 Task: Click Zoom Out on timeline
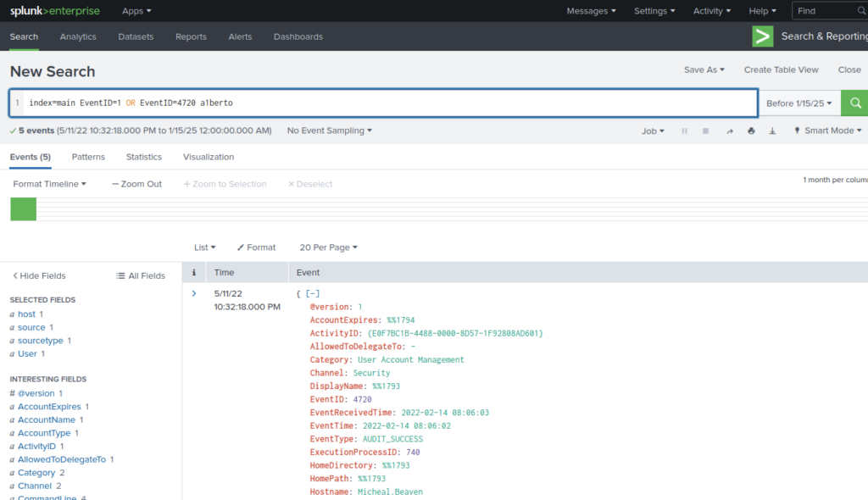pyautogui.click(x=136, y=184)
